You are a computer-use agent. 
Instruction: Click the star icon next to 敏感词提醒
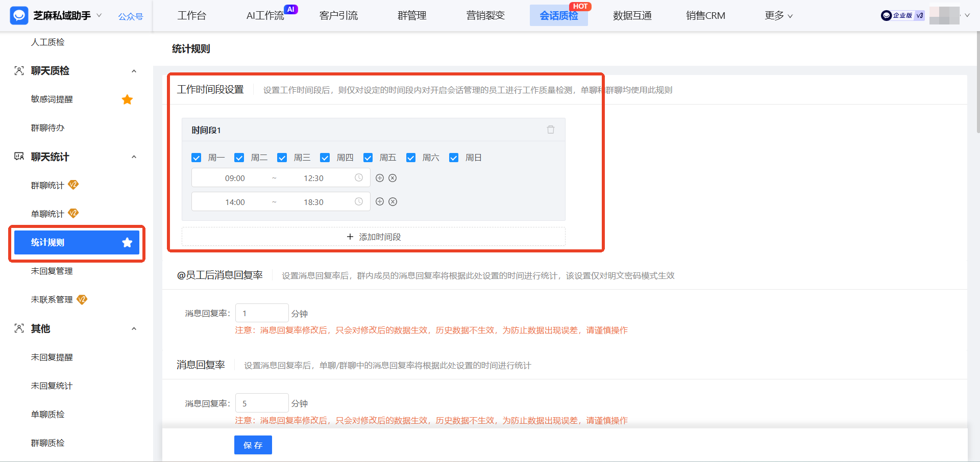[127, 99]
